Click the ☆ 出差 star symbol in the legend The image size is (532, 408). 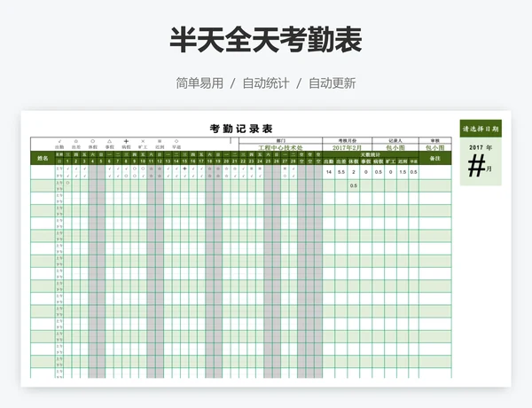tap(76, 141)
